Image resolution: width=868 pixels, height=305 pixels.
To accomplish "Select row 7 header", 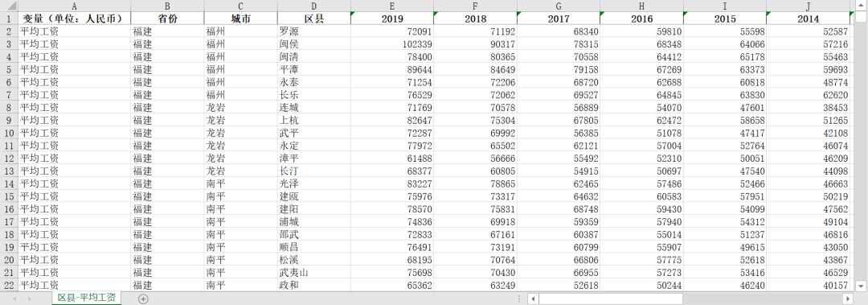I will 9,95.
